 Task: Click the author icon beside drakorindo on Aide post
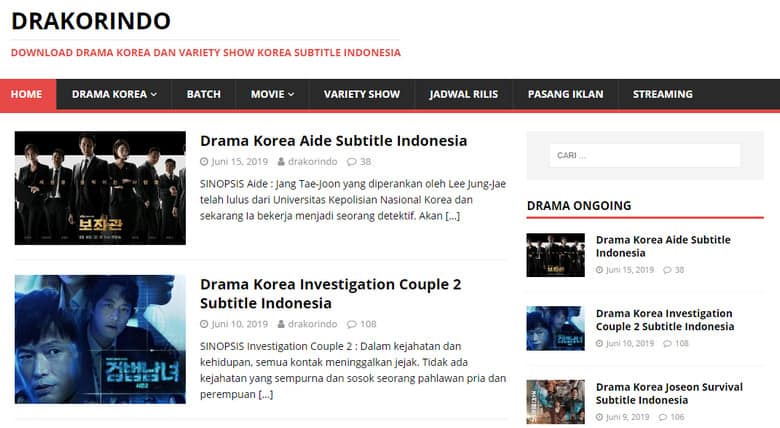[x=282, y=162]
